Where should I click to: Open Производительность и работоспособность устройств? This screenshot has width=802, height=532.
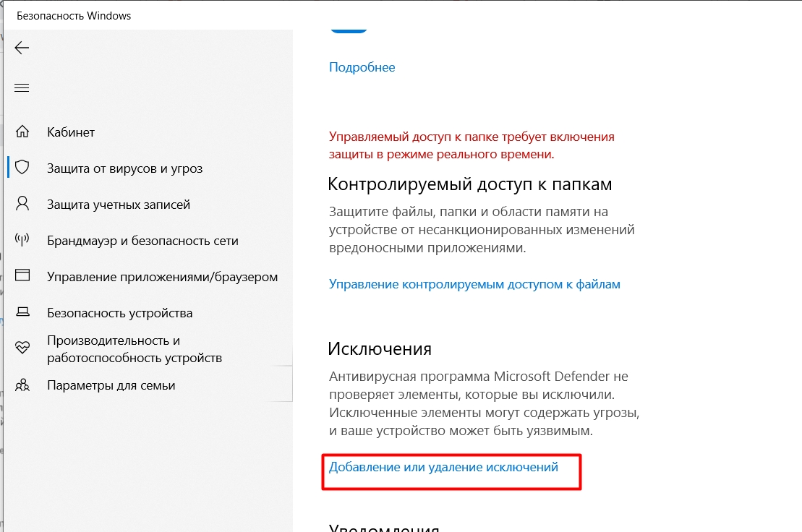point(135,349)
